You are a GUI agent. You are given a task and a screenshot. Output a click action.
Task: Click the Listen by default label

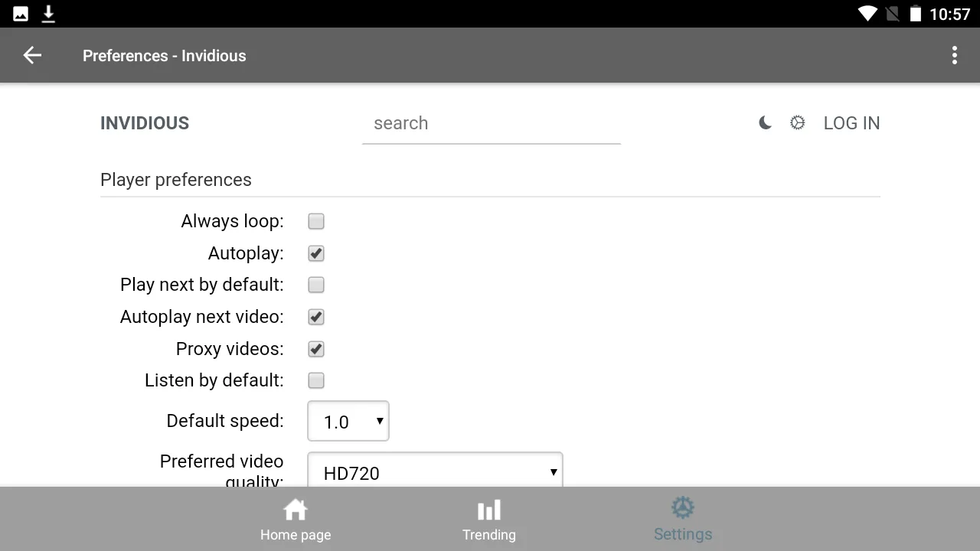click(x=214, y=380)
